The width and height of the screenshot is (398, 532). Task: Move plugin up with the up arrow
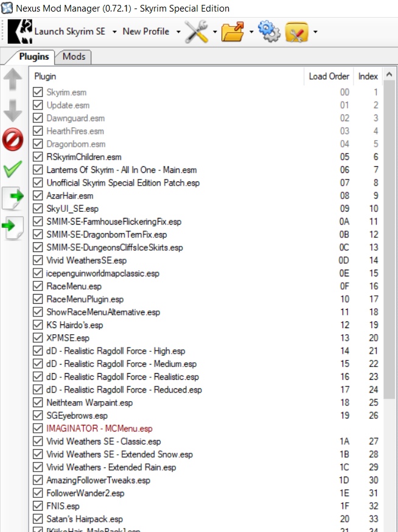pos(13,79)
